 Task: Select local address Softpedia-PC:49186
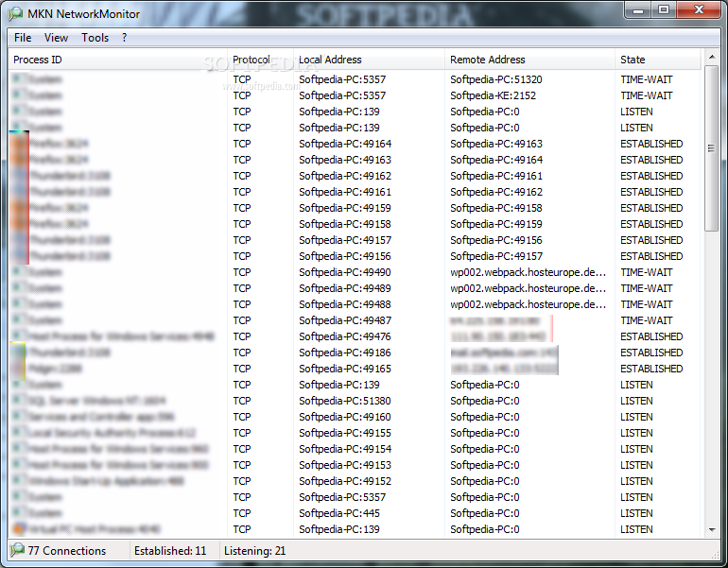point(345,353)
